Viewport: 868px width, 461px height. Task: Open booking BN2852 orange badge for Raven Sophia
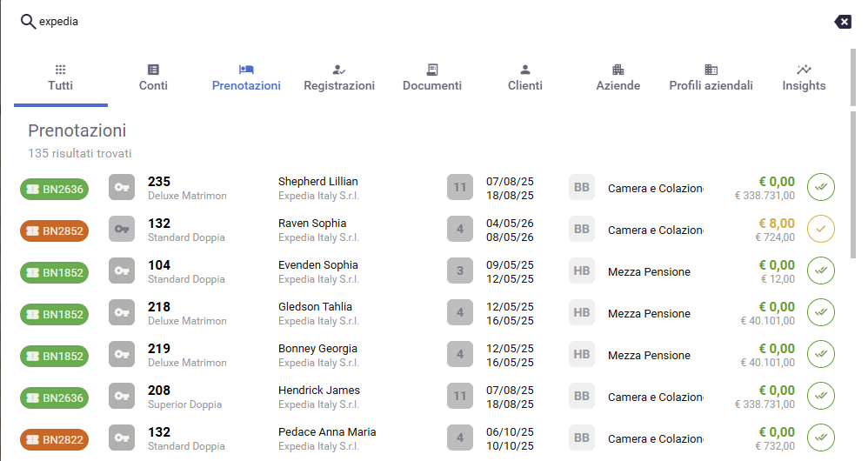(54, 230)
